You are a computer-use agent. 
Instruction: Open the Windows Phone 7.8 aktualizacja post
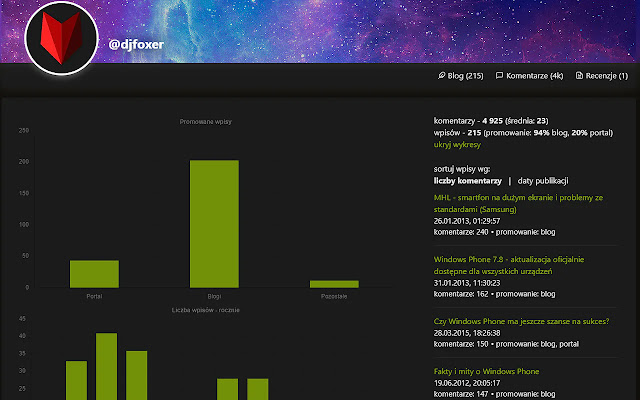[509, 265]
